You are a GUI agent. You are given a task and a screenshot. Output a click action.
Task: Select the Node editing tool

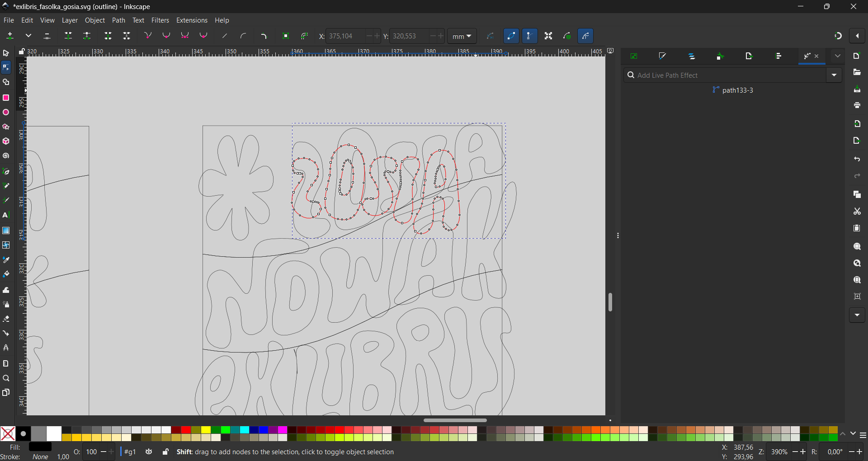pyautogui.click(x=6, y=68)
